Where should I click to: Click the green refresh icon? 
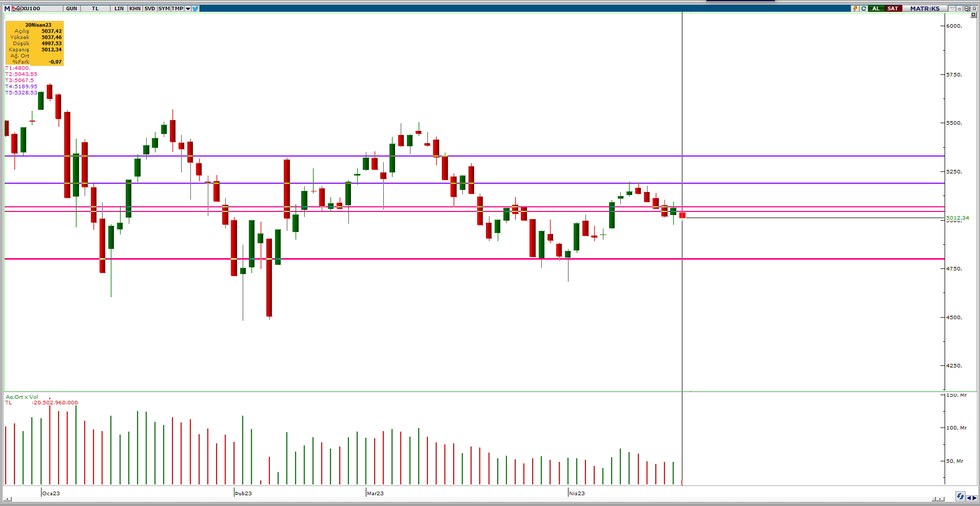click(864, 9)
